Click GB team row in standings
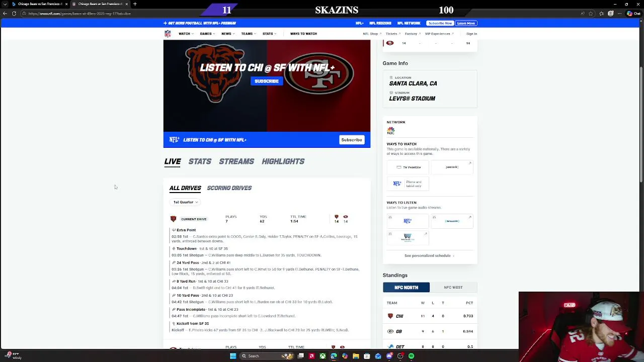This screenshot has height=362, width=644. pos(430,331)
